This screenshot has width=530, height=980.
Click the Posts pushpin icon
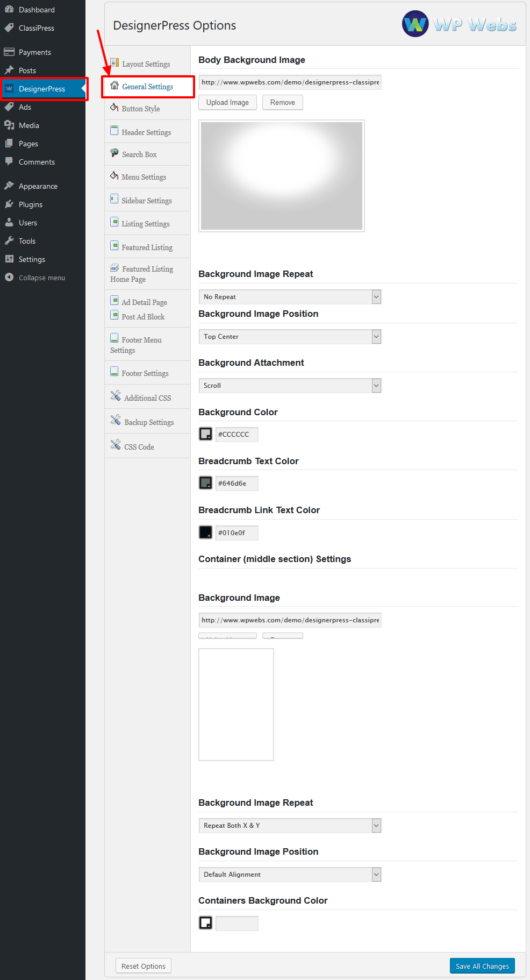[9, 70]
